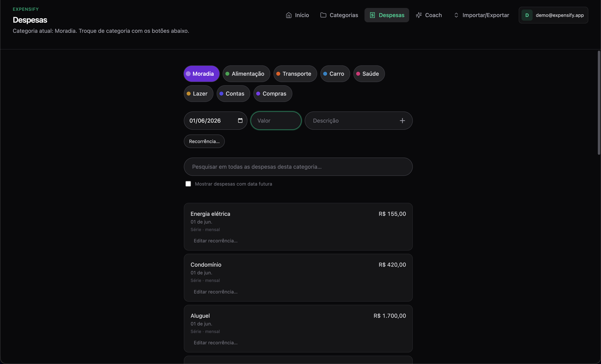The height and width of the screenshot is (364, 601).
Task: Click '01 de jun.' under Energia elétrica
Action: click(201, 222)
